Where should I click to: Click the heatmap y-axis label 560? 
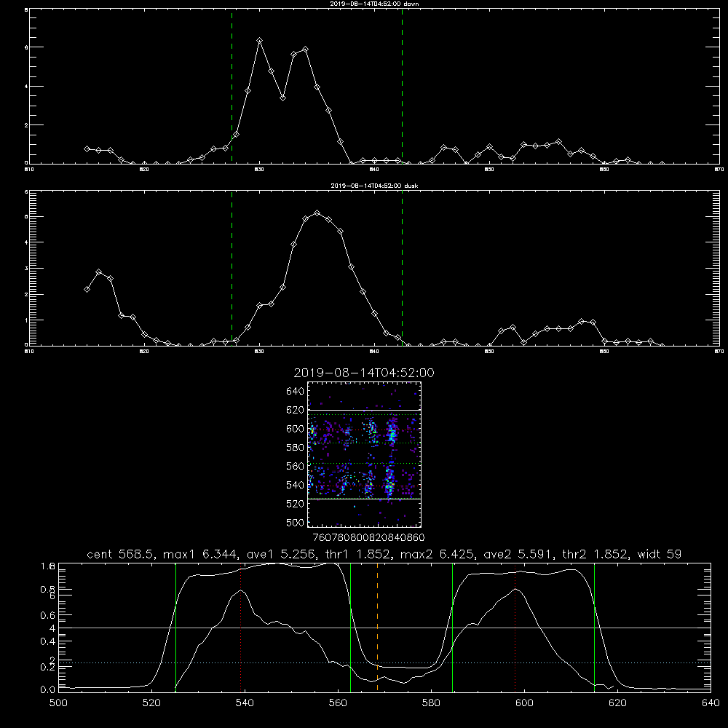coord(296,466)
